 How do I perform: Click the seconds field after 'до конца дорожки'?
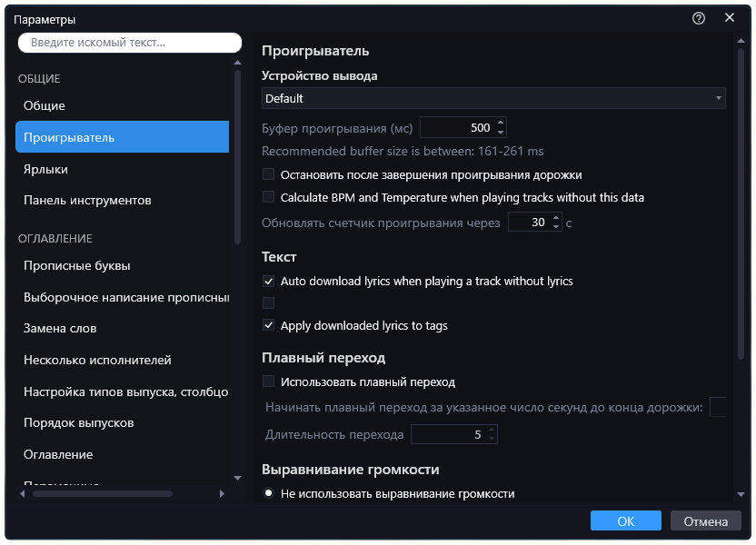pyautogui.click(x=718, y=407)
